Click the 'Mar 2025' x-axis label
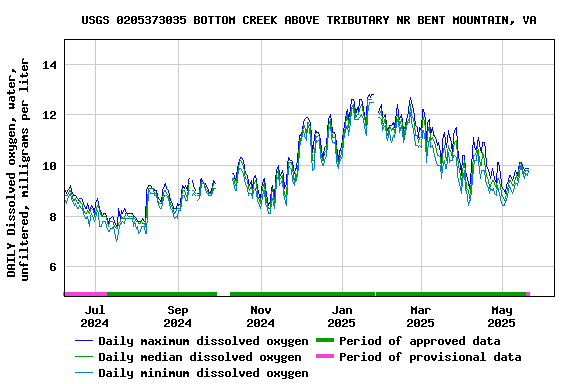Image resolution: width=576 pixels, height=384 pixels. [421, 316]
